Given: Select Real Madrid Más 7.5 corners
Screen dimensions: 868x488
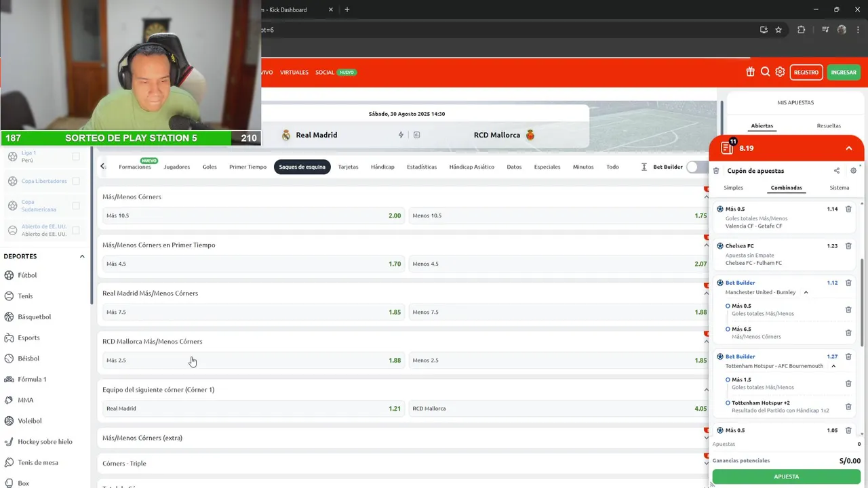Looking at the screenshot, I should click(x=253, y=312).
